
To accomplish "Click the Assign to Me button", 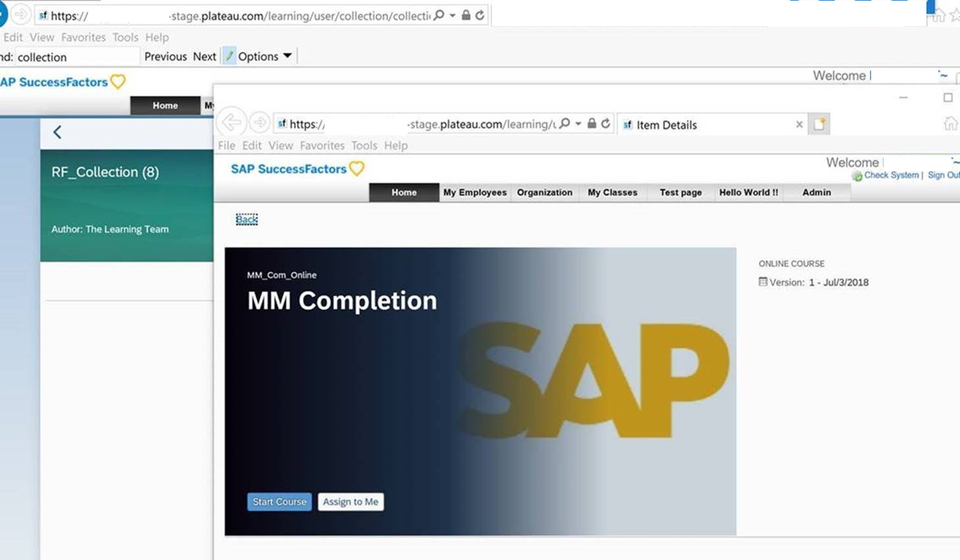I will (x=350, y=501).
